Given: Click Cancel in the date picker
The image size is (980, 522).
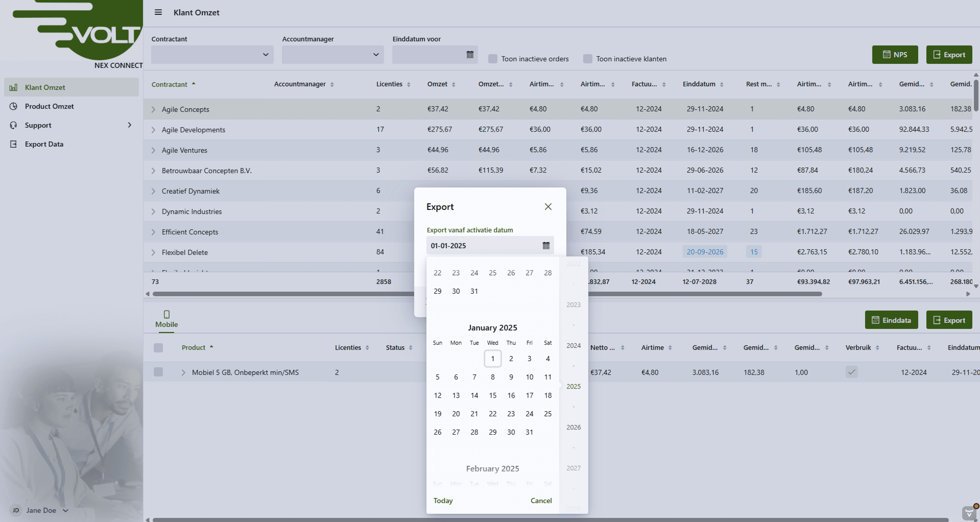Looking at the screenshot, I should (x=541, y=500).
